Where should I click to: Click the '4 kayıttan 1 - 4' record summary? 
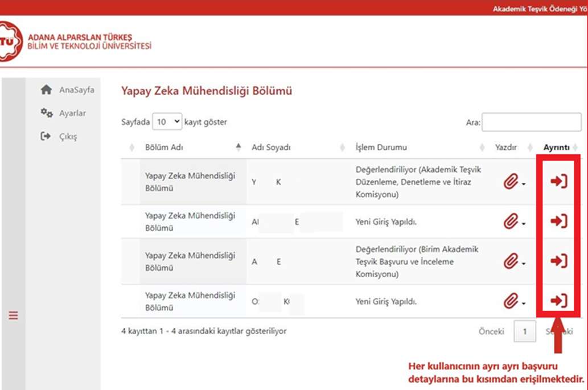pyautogui.click(x=204, y=331)
